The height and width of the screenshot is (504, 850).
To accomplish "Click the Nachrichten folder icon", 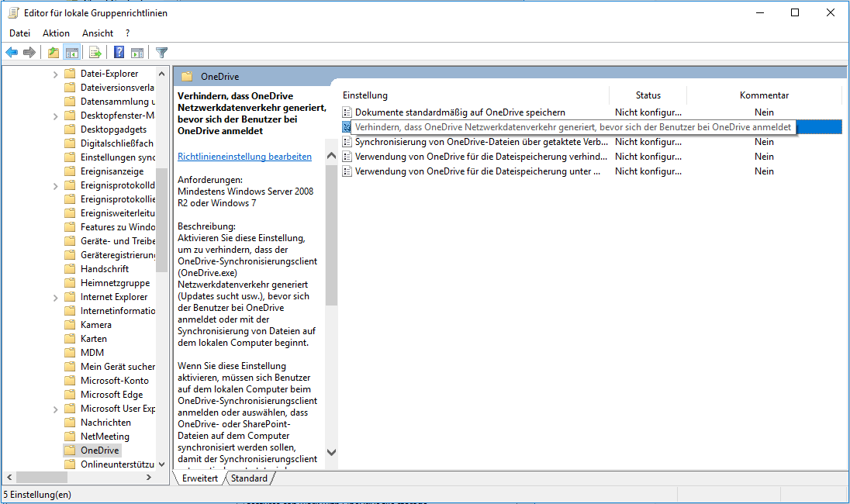I will point(69,422).
